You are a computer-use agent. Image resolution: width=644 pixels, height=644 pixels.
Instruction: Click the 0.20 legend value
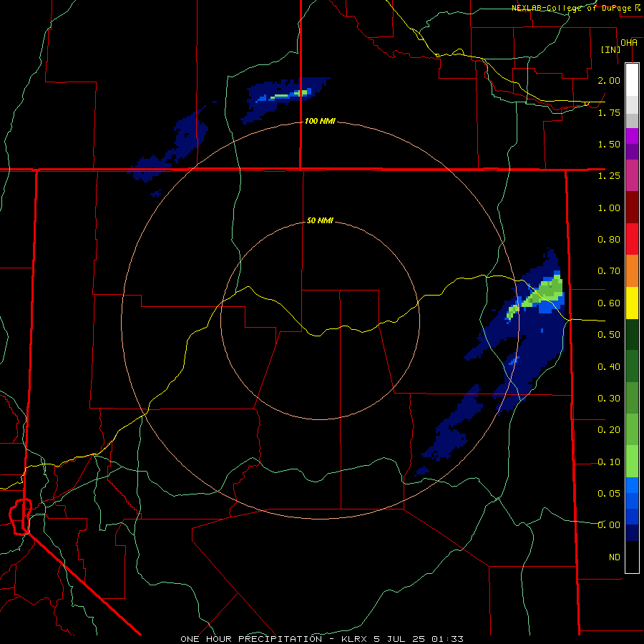(x=609, y=430)
